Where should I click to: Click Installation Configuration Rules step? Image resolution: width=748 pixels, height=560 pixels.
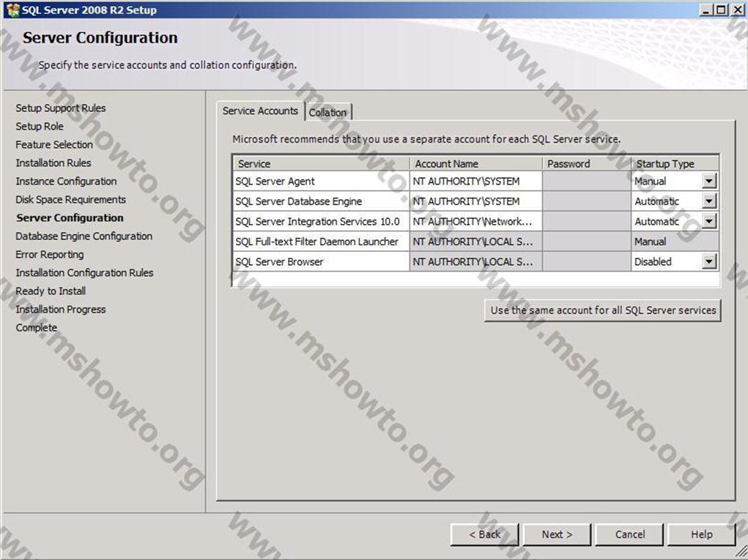84,272
